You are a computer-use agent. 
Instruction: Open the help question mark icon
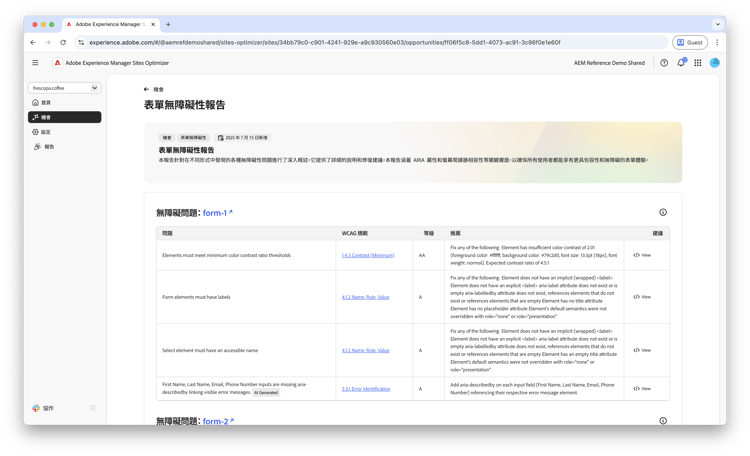[664, 63]
